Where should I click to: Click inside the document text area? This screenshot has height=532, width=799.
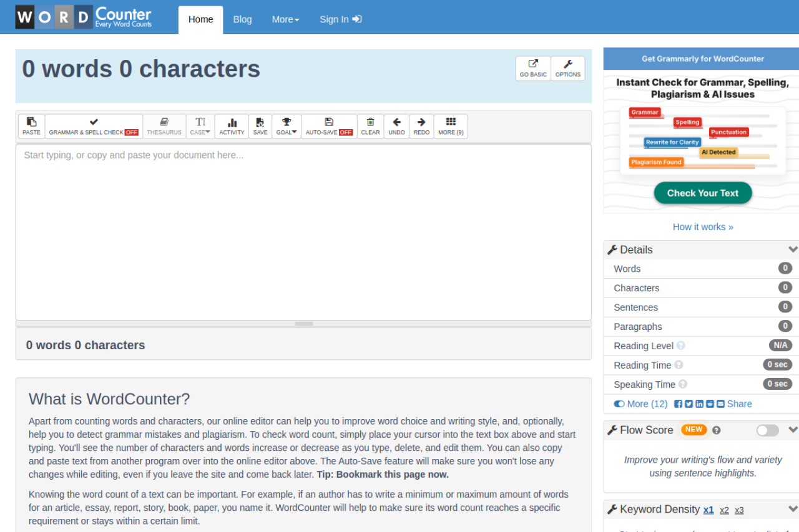pos(303,232)
